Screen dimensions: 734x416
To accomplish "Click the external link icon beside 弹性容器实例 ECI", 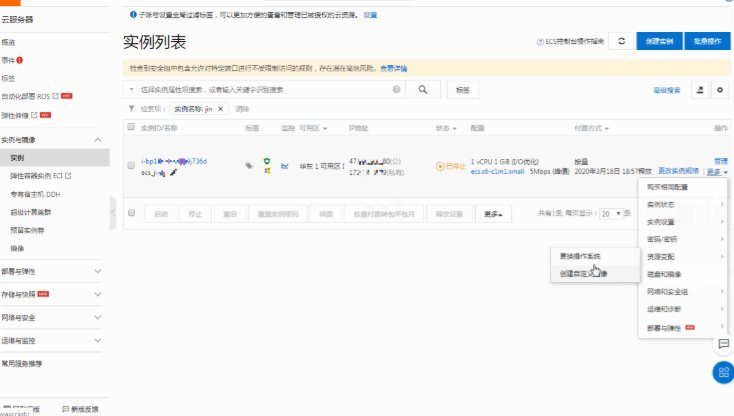I will pyautogui.click(x=68, y=175).
